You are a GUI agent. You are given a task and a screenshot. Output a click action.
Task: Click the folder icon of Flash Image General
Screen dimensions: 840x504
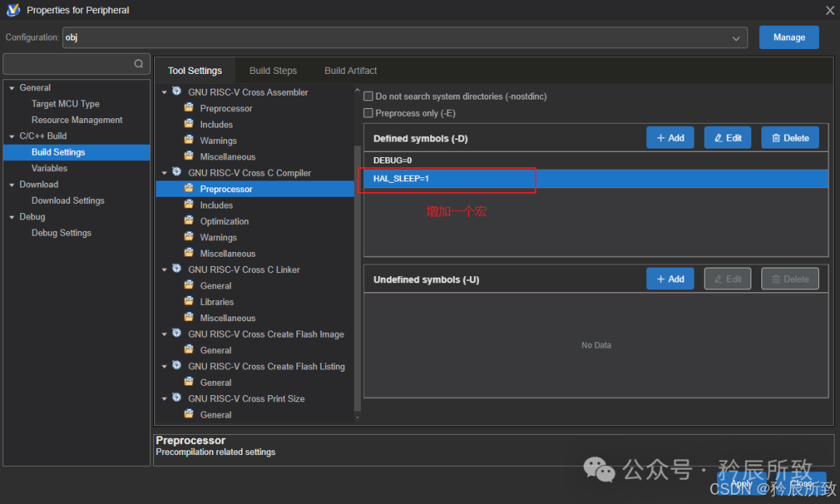point(188,349)
